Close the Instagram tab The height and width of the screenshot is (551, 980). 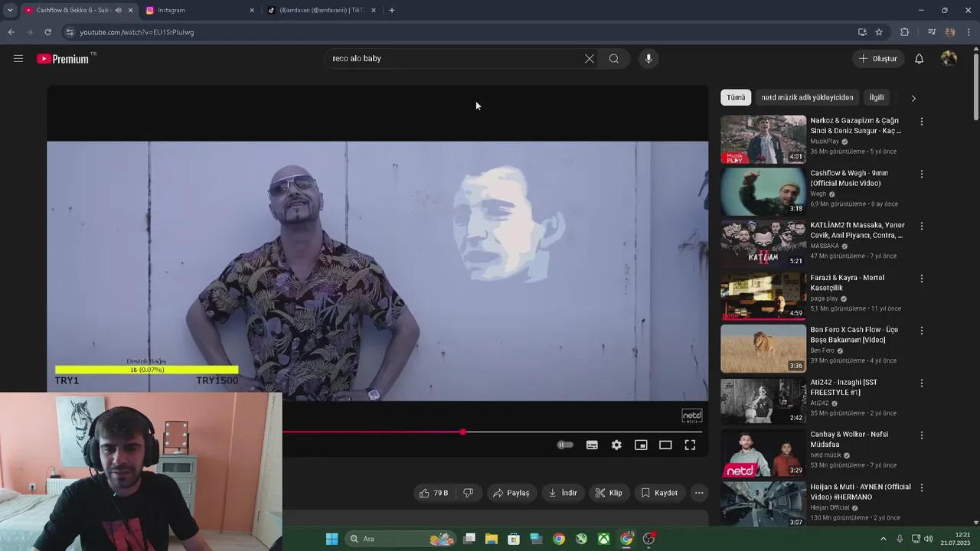pyautogui.click(x=252, y=10)
